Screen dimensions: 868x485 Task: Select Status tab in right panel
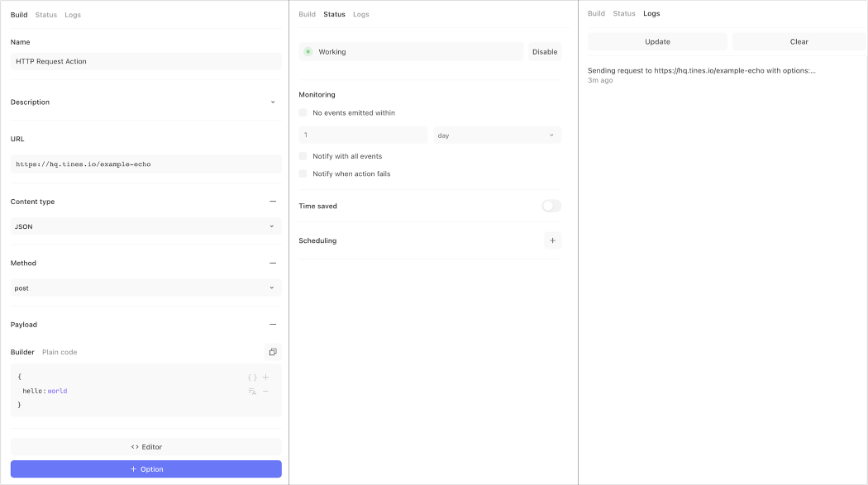click(624, 13)
